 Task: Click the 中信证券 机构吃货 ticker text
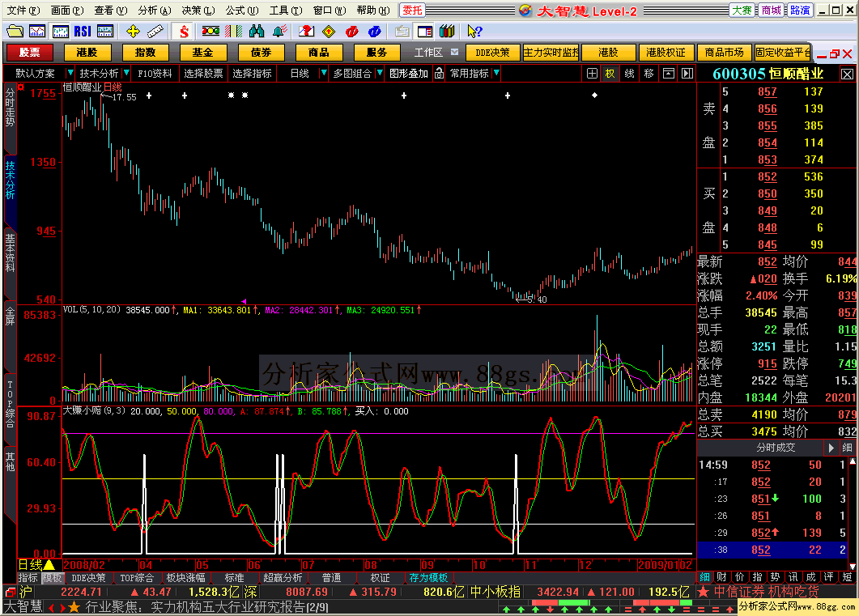point(767,592)
